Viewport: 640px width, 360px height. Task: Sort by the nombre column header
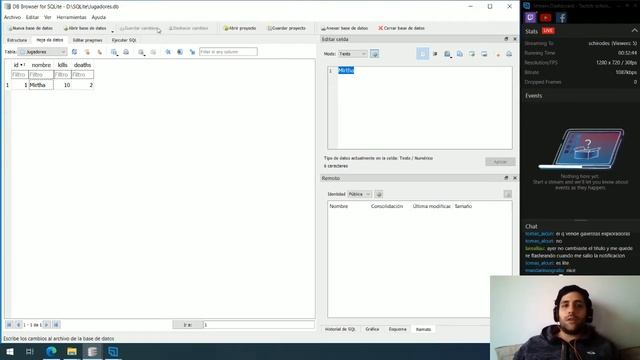pos(41,65)
